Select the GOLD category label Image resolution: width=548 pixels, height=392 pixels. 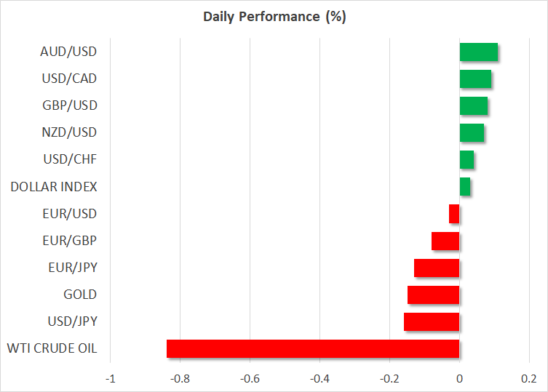(x=80, y=295)
